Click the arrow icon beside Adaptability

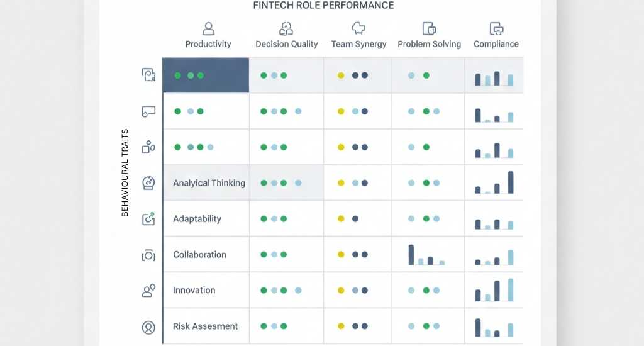(x=148, y=219)
